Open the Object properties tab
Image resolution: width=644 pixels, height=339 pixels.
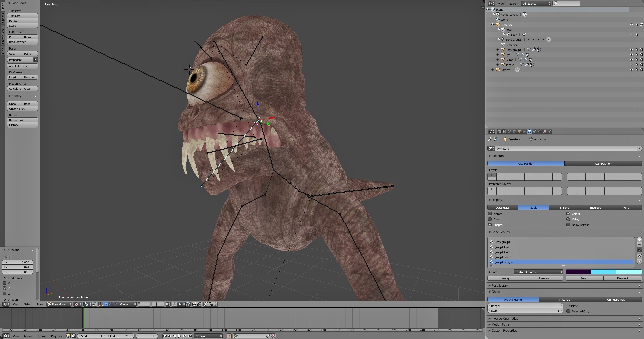pos(519,131)
